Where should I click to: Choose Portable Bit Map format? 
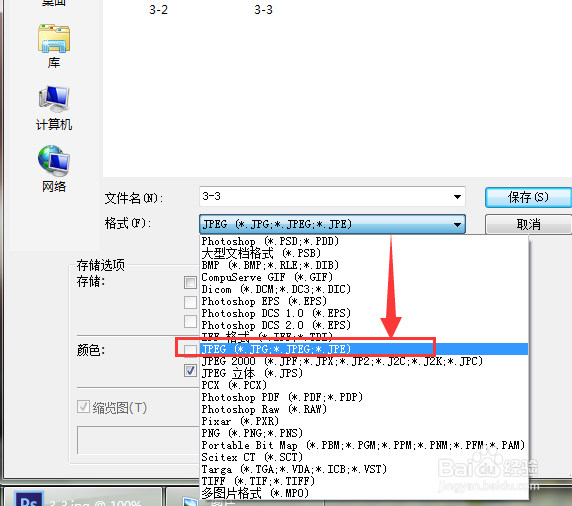pos(364,445)
